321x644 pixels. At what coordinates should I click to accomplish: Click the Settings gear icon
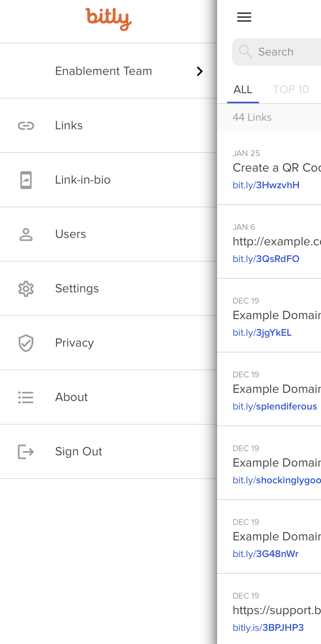(x=26, y=289)
